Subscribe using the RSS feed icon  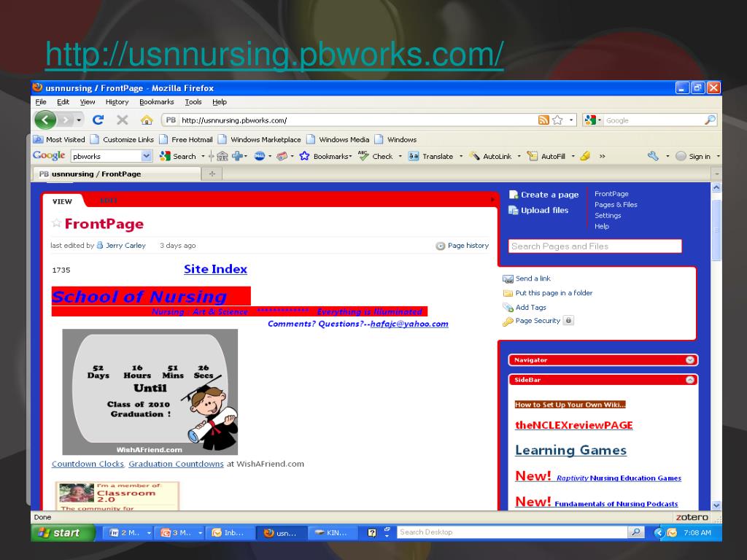click(543, 120)
